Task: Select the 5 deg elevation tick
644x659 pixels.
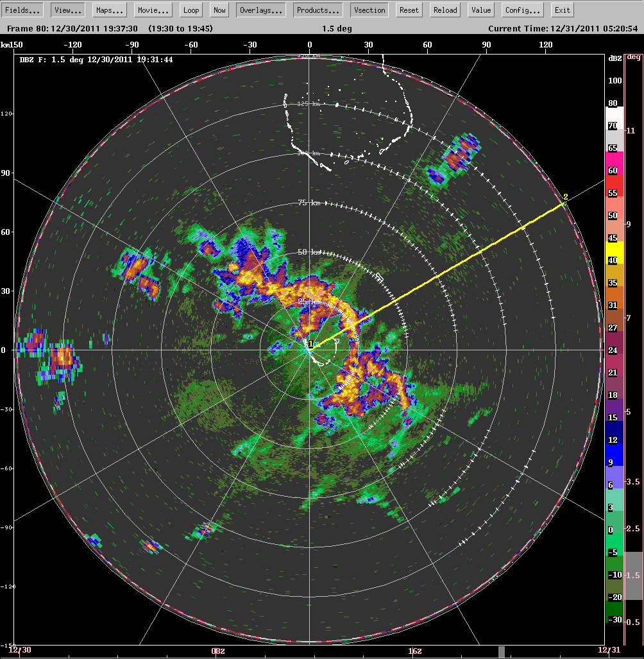Action: [x=629, y=412]
